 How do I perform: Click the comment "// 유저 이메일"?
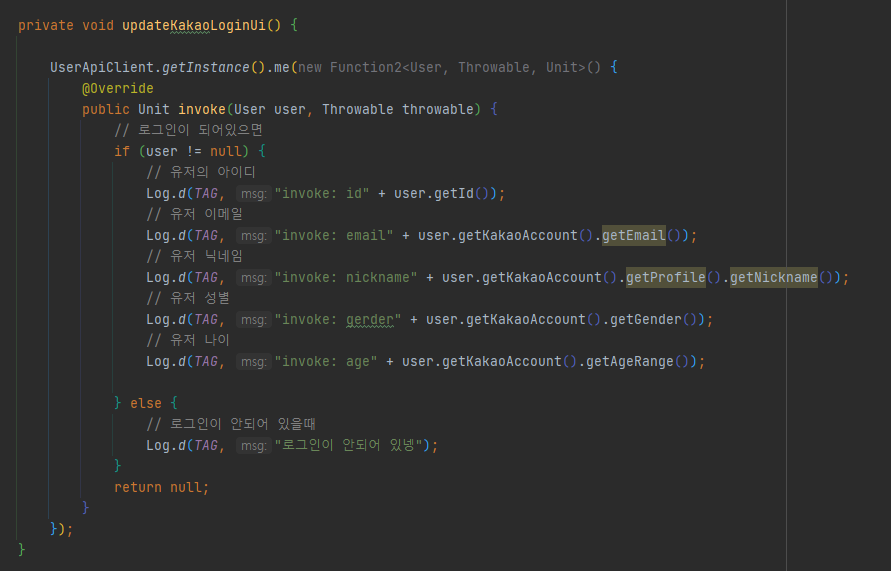194,214
